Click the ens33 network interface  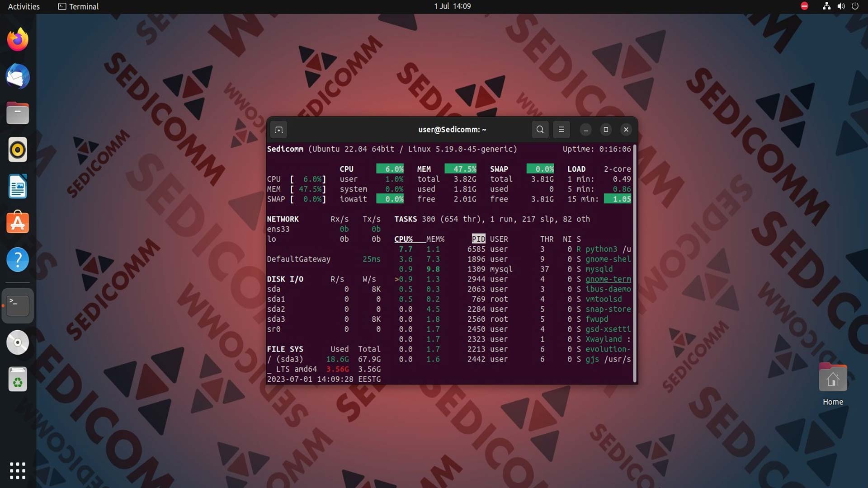tap(278, 229)
